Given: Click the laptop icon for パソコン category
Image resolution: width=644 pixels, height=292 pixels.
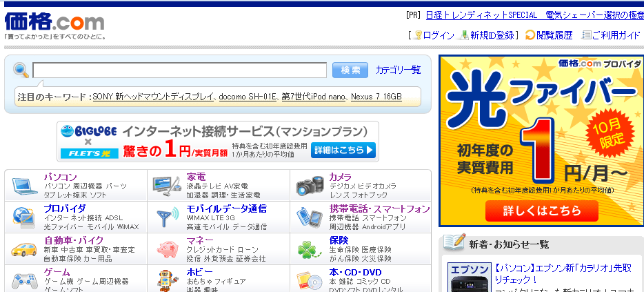Looking at the screenshot, I should coord(24,186).
